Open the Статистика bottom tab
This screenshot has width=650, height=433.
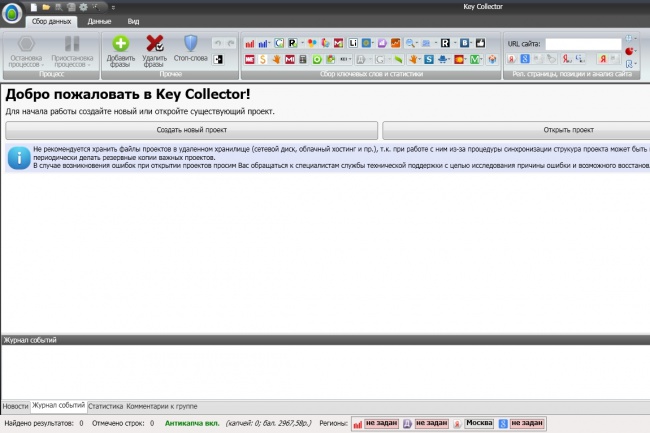[106, 406]
